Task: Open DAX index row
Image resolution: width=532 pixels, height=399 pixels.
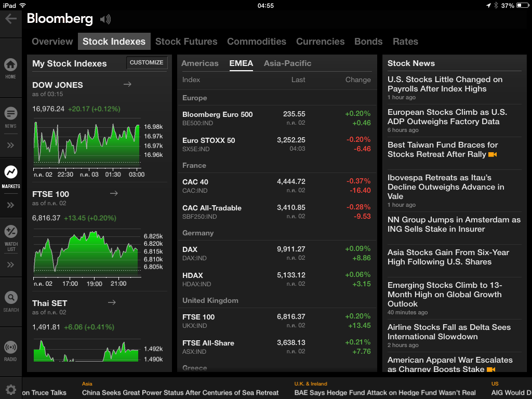Action: pyautogui.click(x=276, y=253)
